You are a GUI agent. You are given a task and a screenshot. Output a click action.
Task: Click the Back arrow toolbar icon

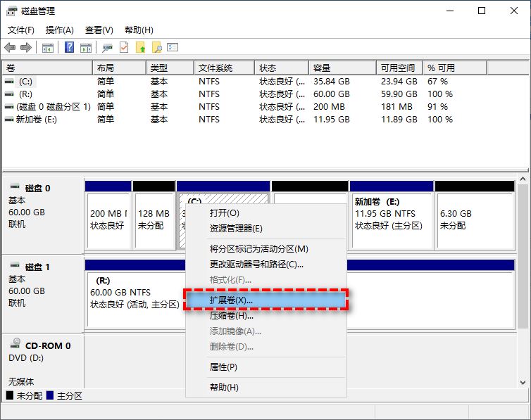click(x=10, y=48)
